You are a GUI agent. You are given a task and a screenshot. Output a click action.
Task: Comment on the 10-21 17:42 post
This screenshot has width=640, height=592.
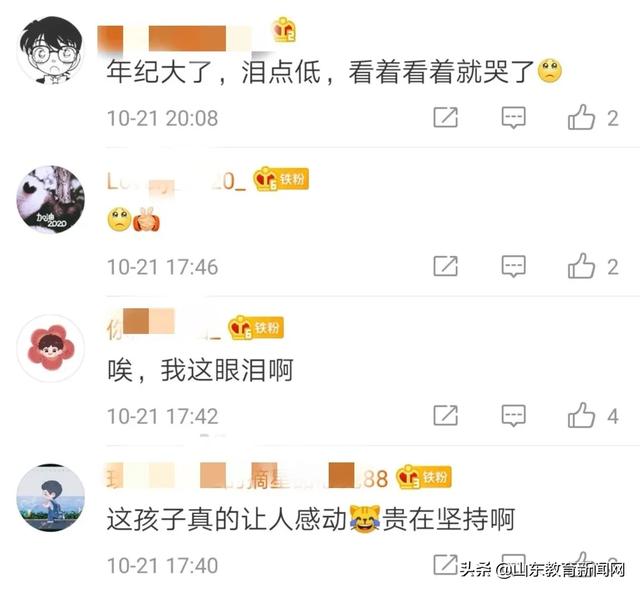tap(513, 416)
